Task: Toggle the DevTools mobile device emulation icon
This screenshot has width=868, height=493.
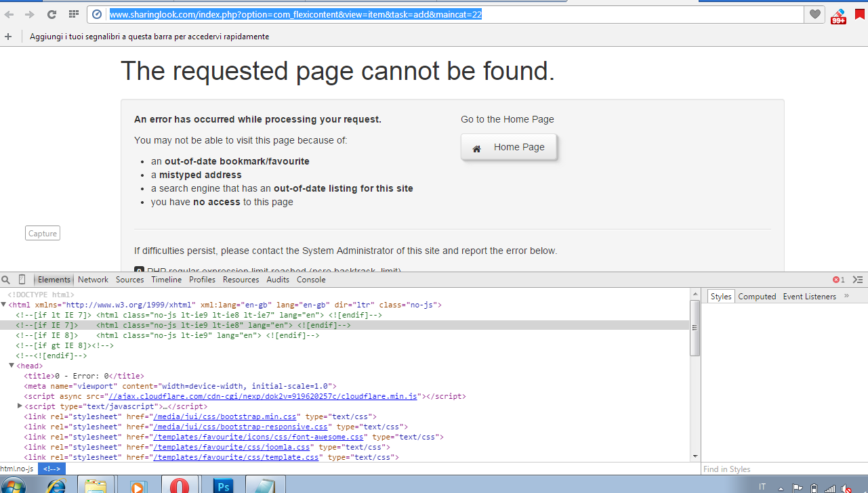Action: [22, 280]
